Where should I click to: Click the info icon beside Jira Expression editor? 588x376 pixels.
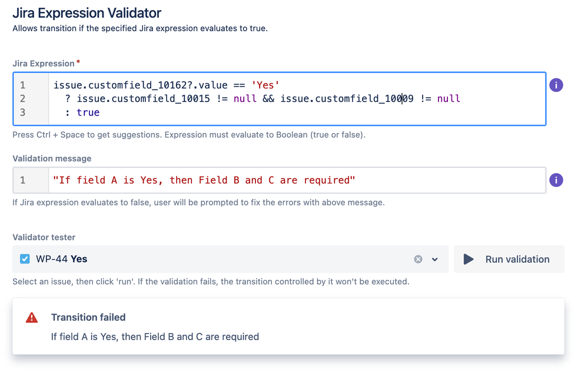pos(556,85)
